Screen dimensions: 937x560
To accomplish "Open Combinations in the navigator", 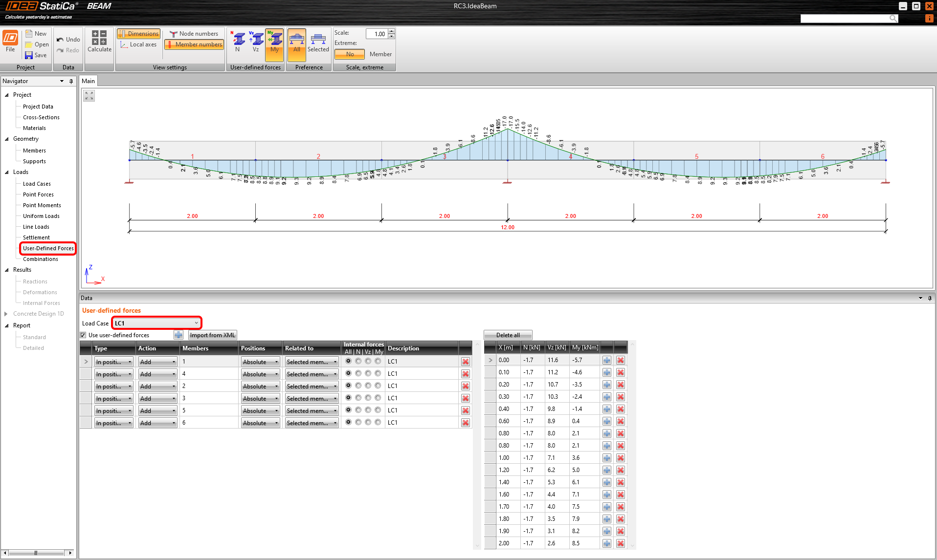I will [41, 259].
